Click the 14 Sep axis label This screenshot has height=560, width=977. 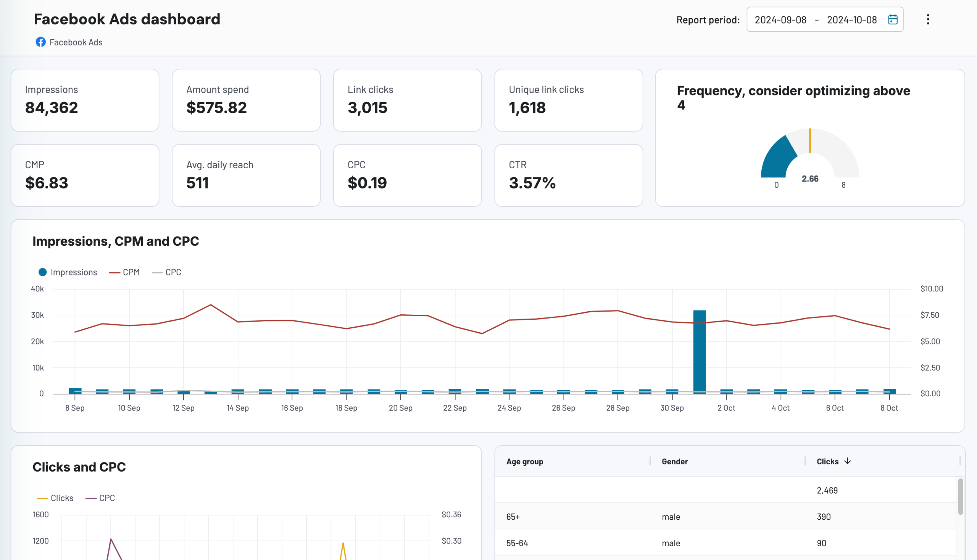[x=237, y=408]
